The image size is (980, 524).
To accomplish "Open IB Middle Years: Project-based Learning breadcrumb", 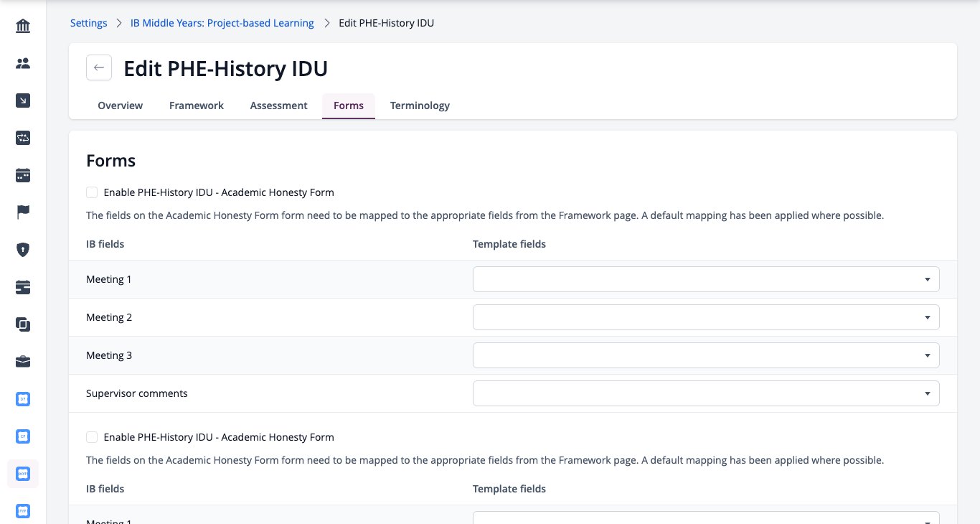I will click(x=222, y=23).
